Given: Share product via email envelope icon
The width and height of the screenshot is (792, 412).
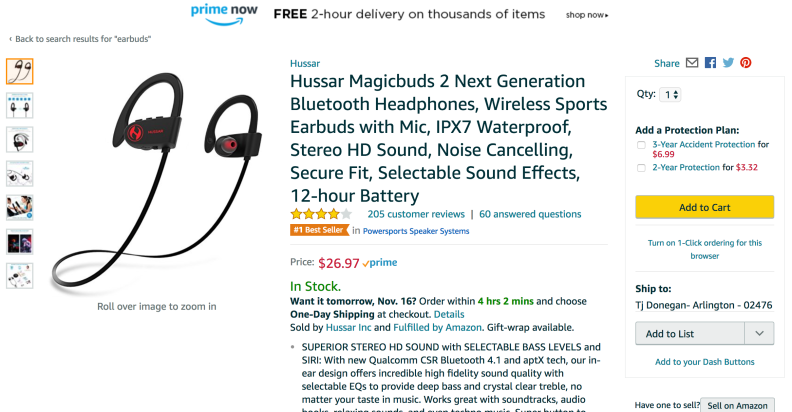Looking at the screenshot, I should coord(691,63).
